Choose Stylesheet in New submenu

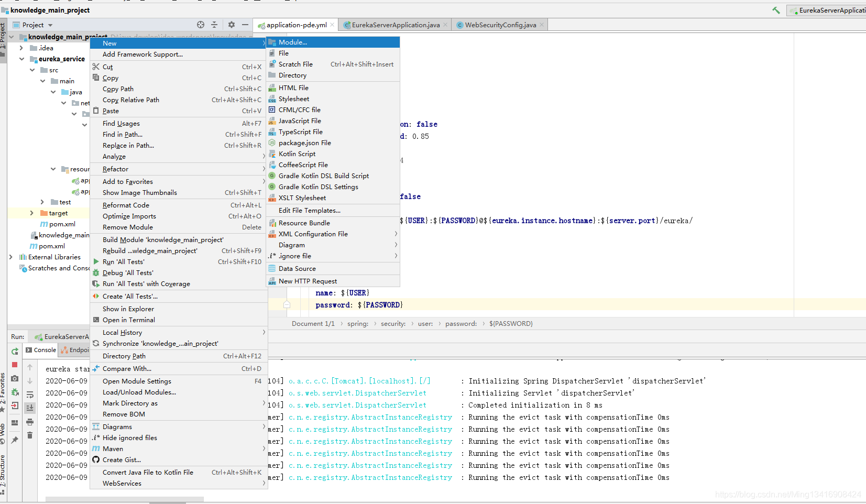[333, 99]
